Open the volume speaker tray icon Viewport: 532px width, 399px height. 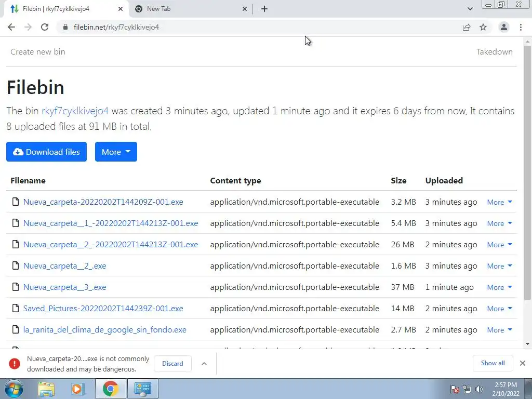[479, 389]
